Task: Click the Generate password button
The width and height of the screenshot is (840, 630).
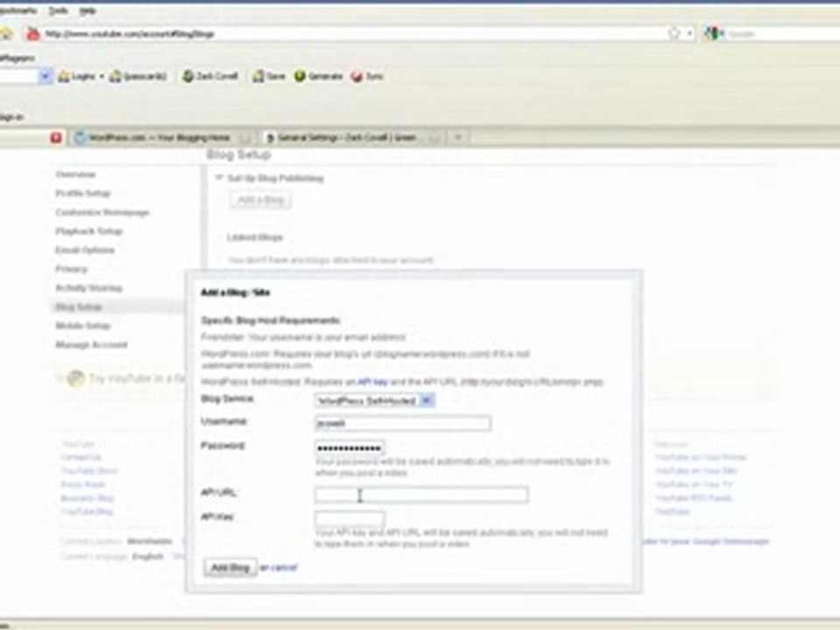Action: [318, 76]
